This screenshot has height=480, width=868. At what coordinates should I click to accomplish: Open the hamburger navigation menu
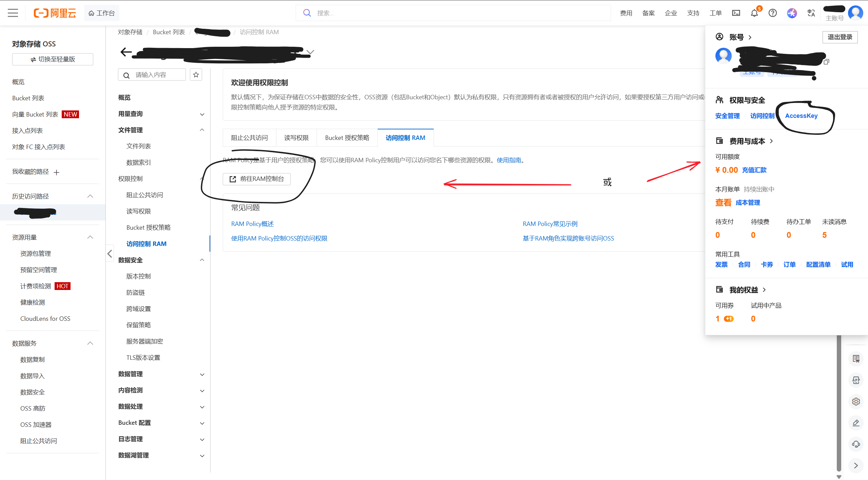coord(13,13)
